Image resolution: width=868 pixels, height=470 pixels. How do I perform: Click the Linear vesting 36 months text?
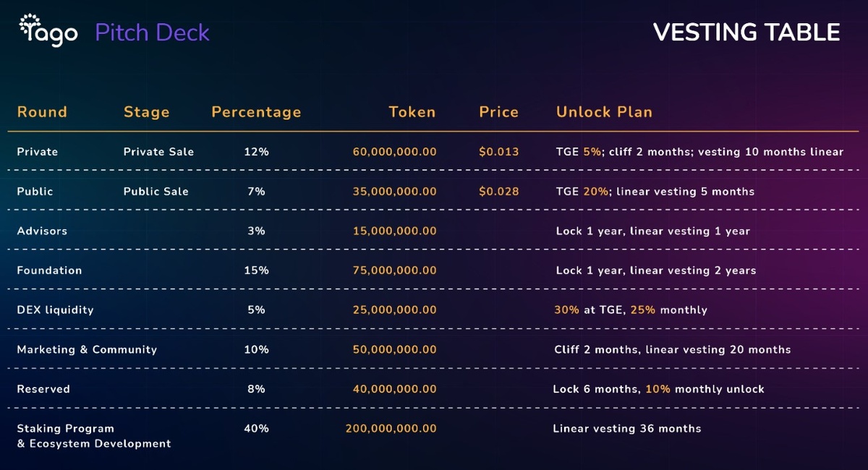[626, 429]
